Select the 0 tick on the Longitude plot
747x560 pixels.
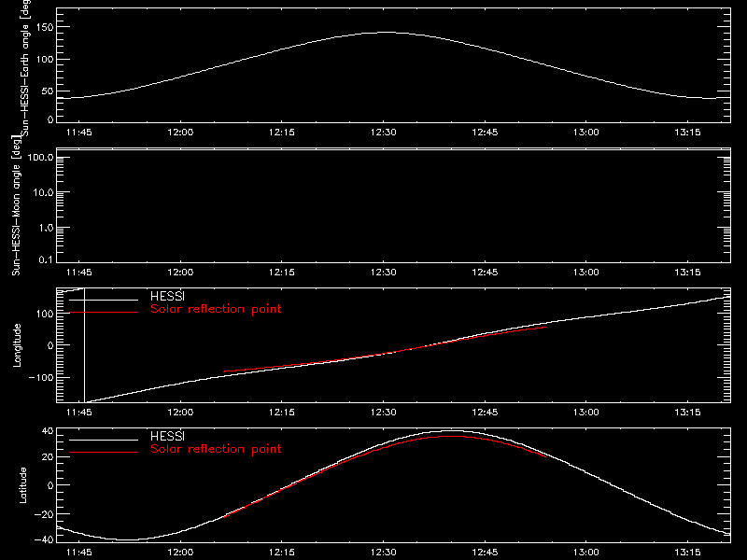(x=51, y=345)
